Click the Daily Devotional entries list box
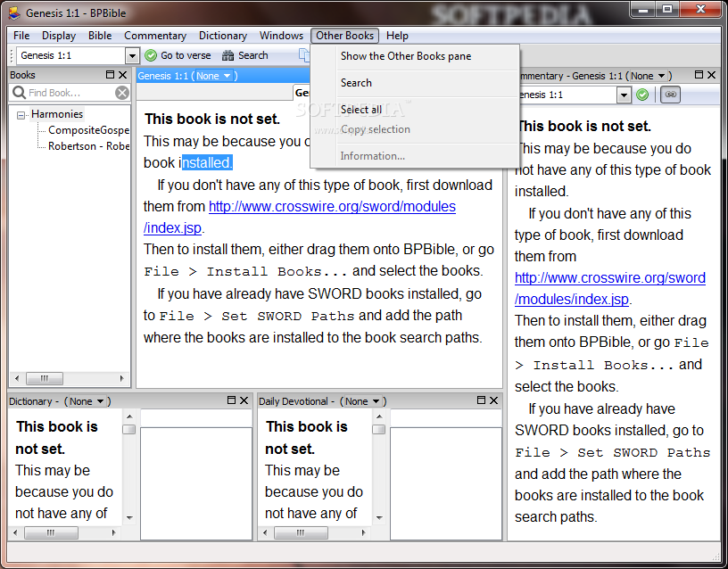This screenshot has height=569, width=728. [446, 483]
